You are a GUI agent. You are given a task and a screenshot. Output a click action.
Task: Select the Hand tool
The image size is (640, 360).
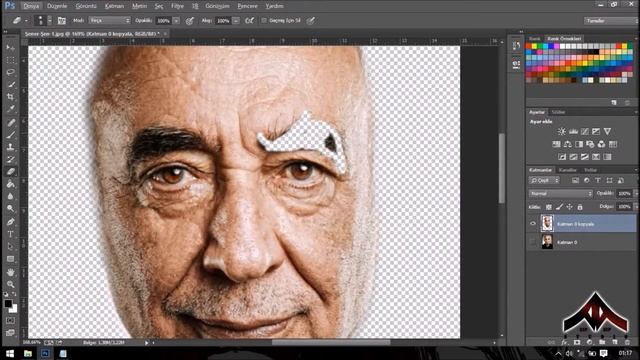11,272
